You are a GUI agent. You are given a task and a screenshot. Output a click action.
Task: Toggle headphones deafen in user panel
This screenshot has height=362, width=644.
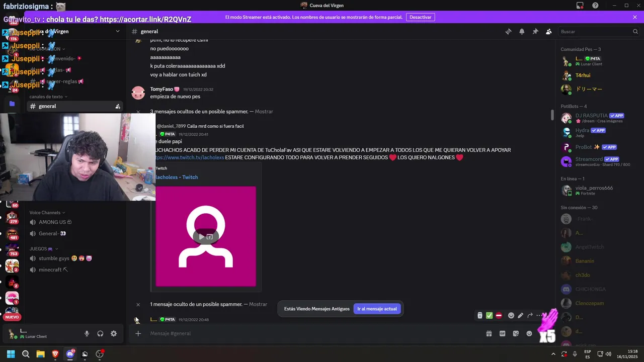point(100,333)
